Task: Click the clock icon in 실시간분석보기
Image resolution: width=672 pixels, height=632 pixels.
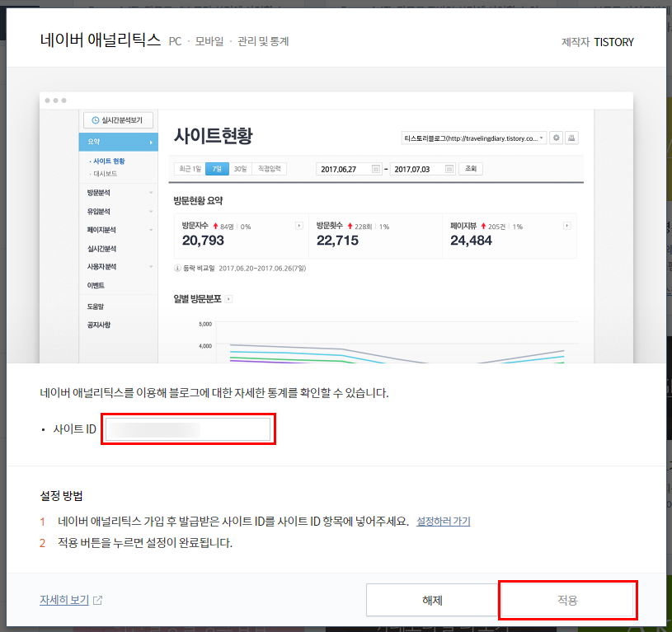Action: point(96,120)
